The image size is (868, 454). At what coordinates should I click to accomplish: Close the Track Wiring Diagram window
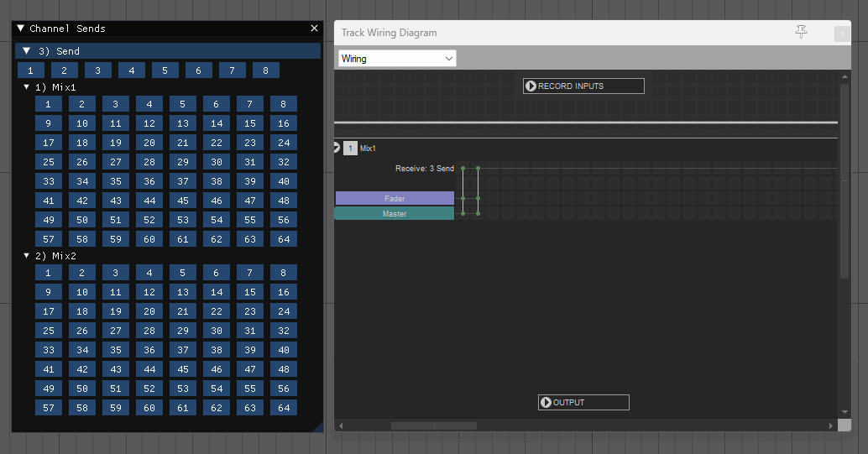(842, 34)
